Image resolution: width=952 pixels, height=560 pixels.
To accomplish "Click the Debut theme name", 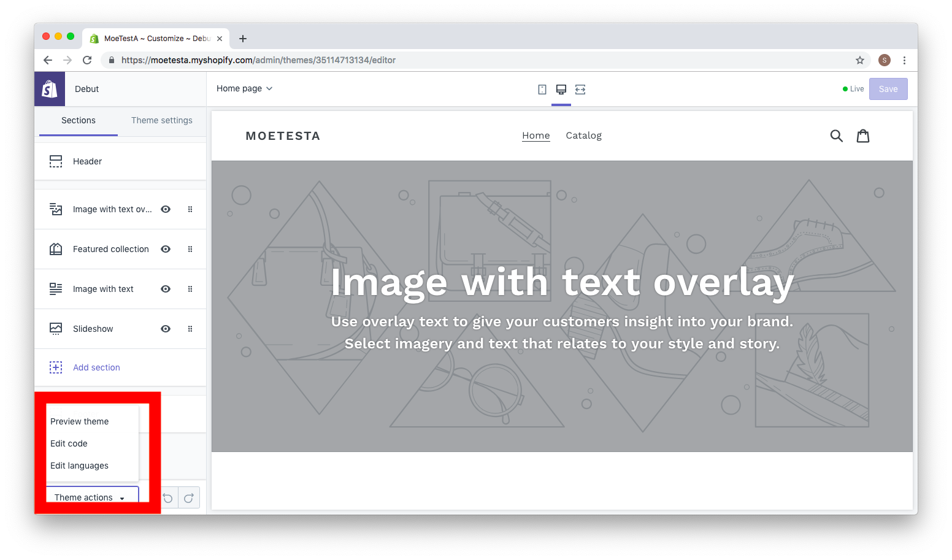I will click(87, 89).
